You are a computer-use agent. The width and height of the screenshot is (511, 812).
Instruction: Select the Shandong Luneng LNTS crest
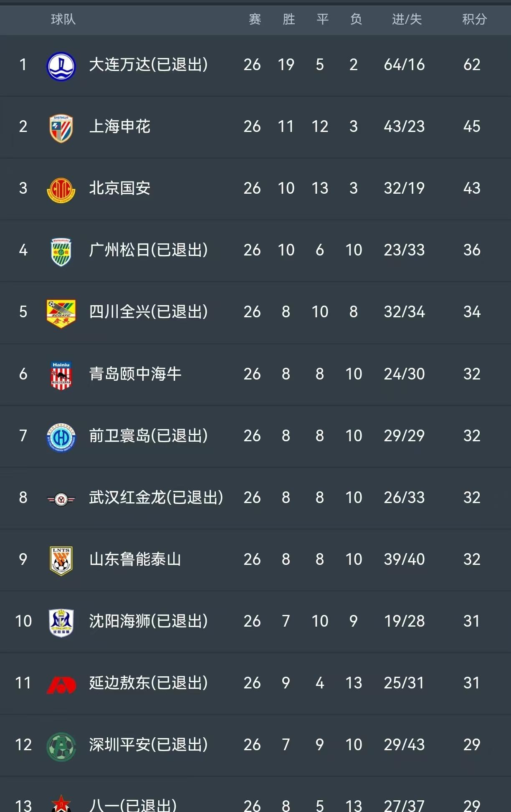(x=61, y=561)
